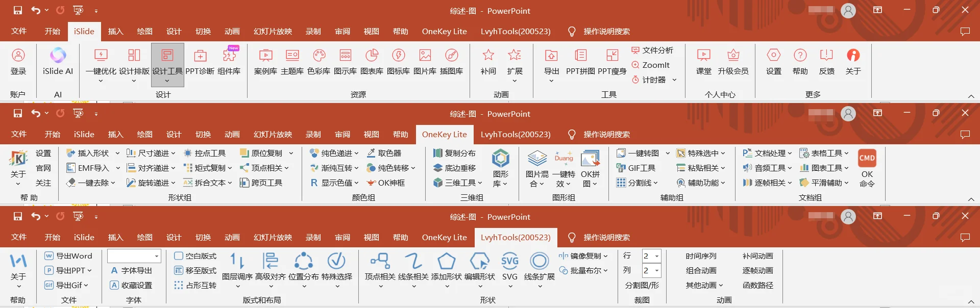The width and height of the screenshot is (980, 308).
Task: Open the Duang 一键特效 effects tool
Action: coord(563,168)
